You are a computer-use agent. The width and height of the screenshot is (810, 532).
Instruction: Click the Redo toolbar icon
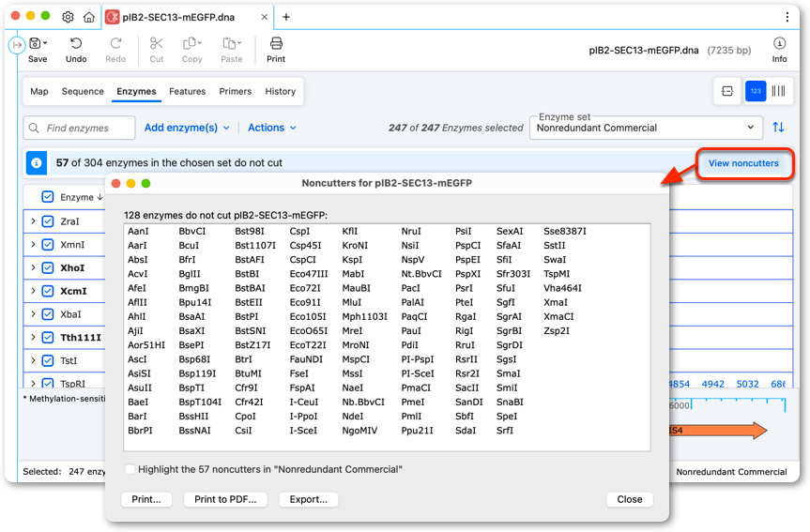tap(115, 43)
